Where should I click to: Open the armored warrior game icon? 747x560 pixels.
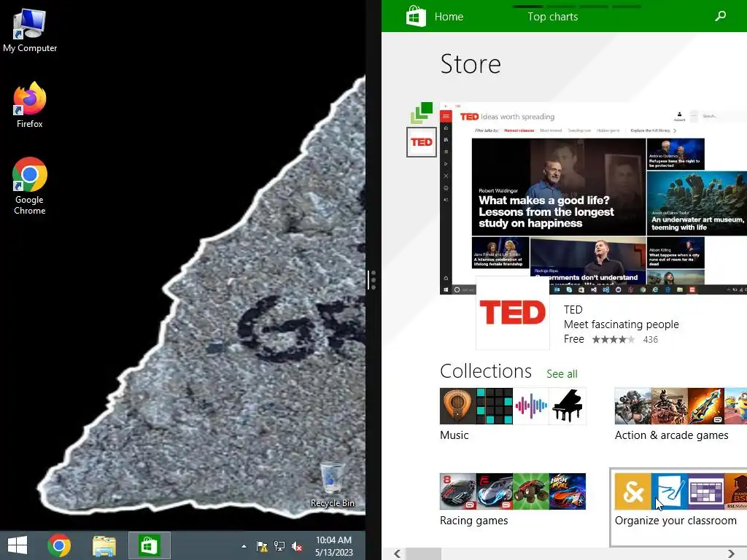point(670,406)
